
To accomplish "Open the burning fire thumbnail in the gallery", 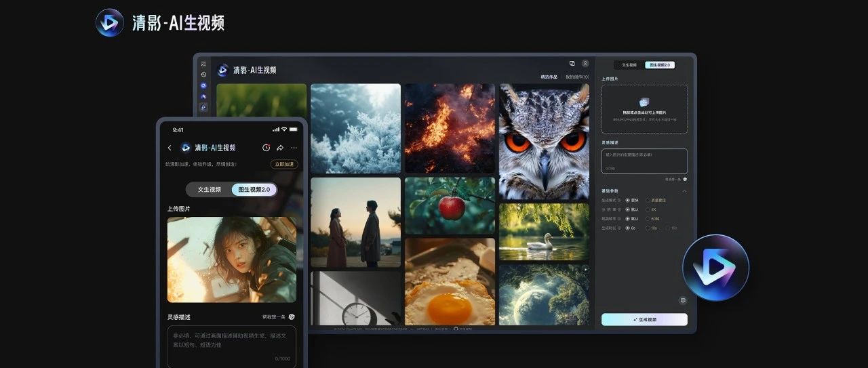I will click(x=450, y=129).
